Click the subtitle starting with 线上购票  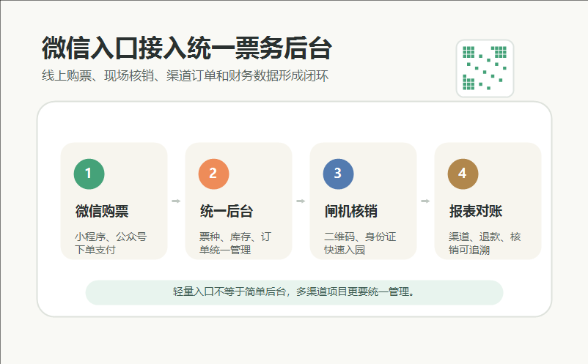pyautogui.click(x=185, y=75)
